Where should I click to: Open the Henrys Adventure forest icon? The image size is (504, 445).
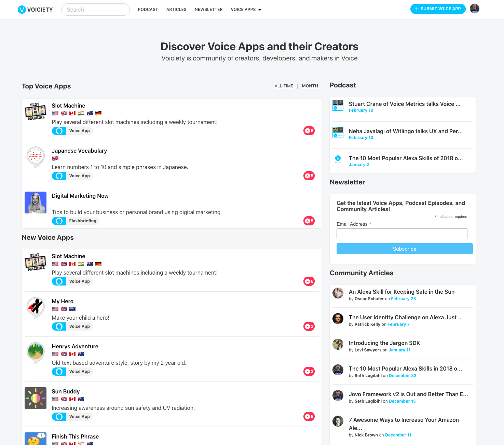click(x=36, y=353)
